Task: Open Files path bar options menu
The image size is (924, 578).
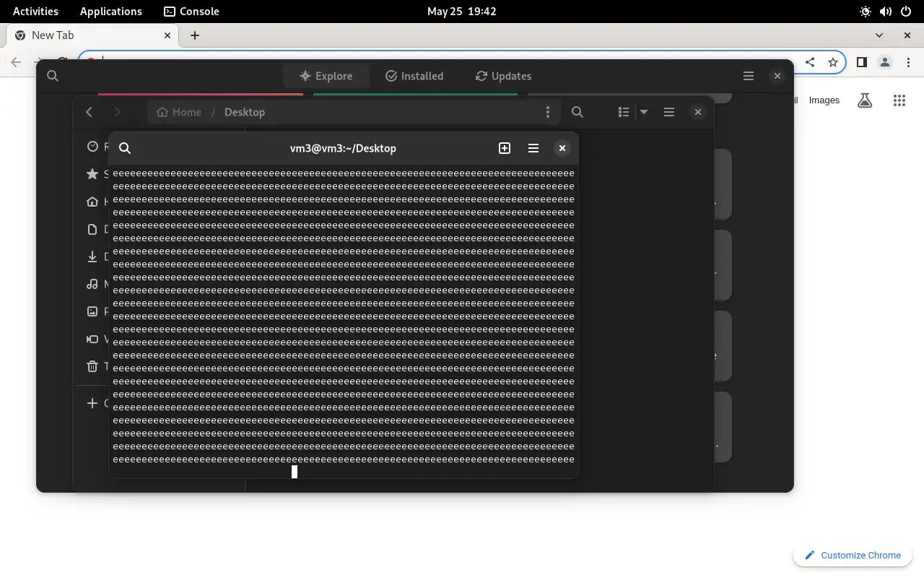Action: point(548,112)
